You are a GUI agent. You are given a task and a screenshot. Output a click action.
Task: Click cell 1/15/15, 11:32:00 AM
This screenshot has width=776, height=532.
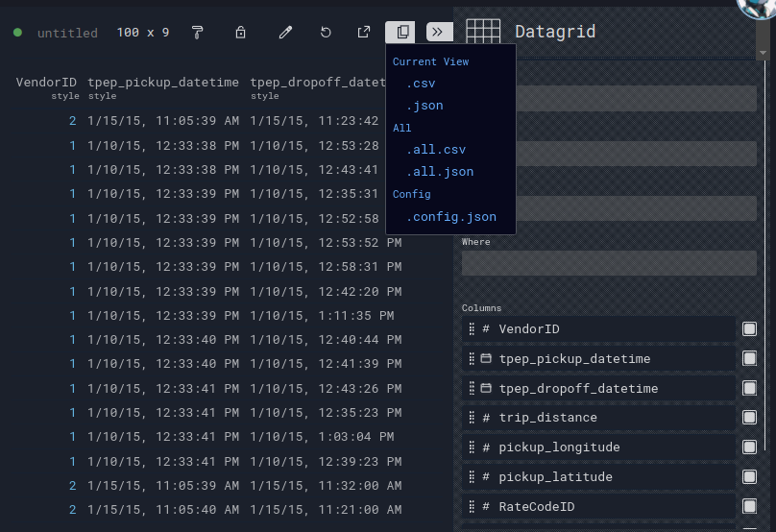click(327, 486)
